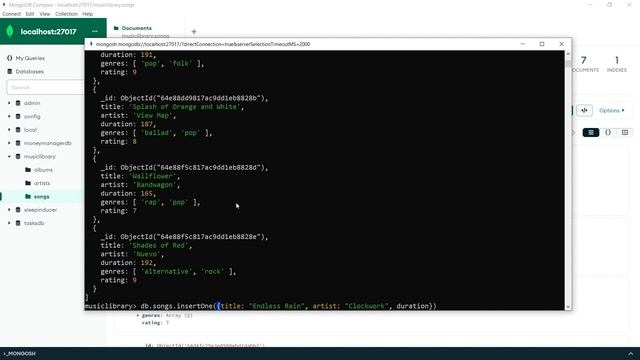Expand the genres Array field in Compass
The image size is (640, 360).
[138, 316]
